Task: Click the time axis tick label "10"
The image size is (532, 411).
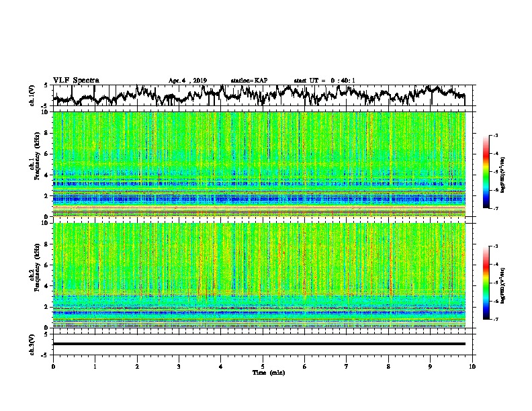Action: [472, 367]
